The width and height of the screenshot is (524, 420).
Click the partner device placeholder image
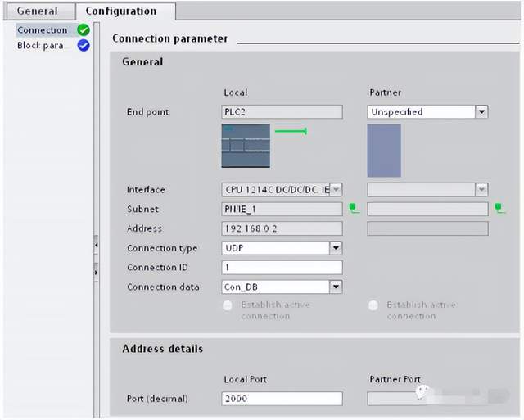click(x=384, y=151)
